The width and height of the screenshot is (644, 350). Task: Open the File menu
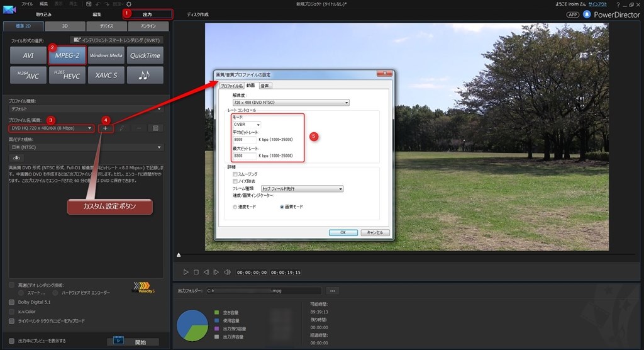[x=27, y=4]
